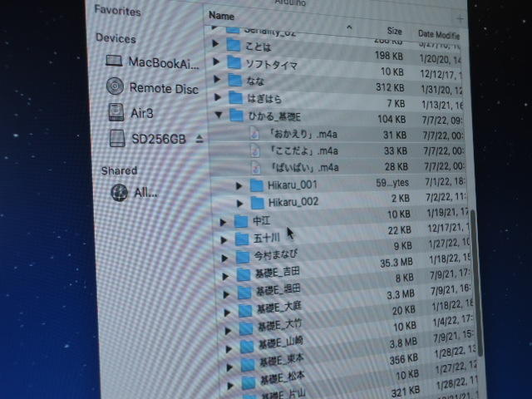Click the file list vertical scrollbar

click(476, 283)
